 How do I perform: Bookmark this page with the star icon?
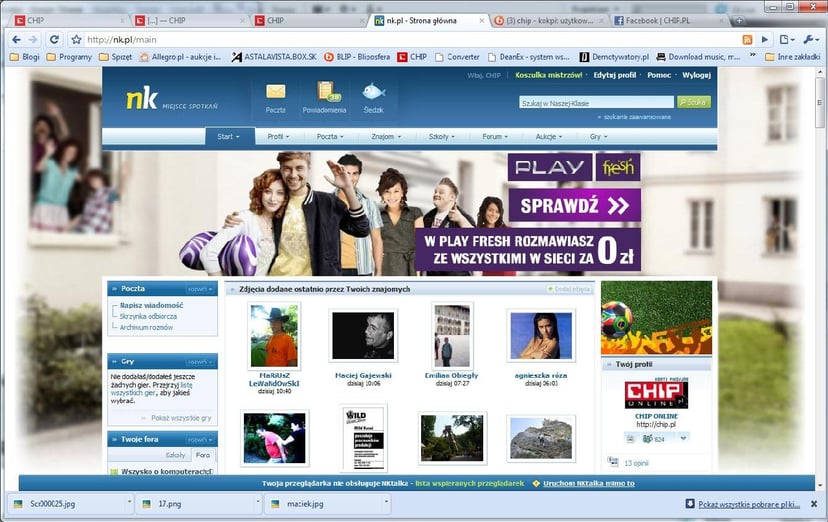point(76,39)
